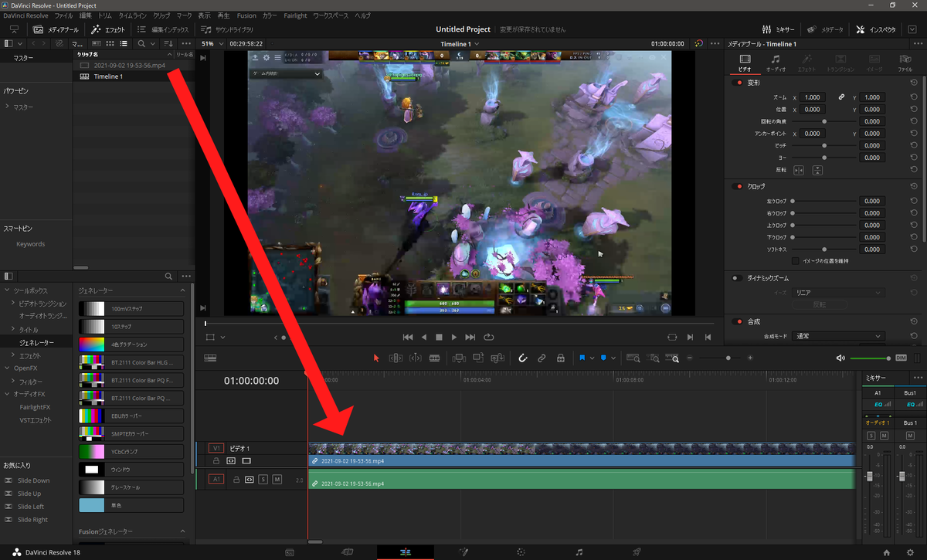
Task: Switch to inspector オーディオ tab
Action: tap(776, 63)
